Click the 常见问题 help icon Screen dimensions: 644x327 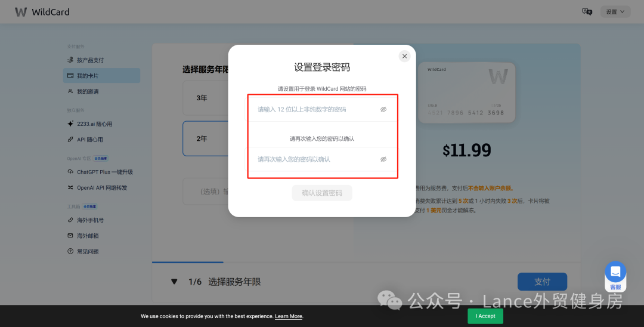point(71,252)
